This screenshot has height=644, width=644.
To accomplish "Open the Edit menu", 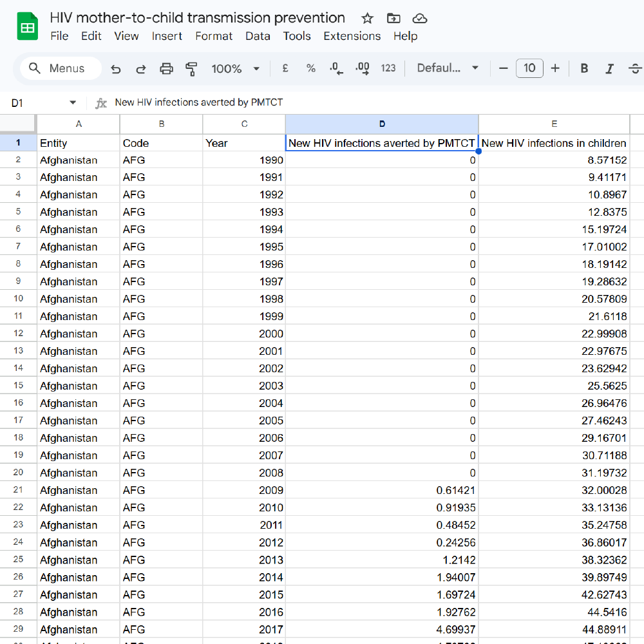I will tap(91, 36).
